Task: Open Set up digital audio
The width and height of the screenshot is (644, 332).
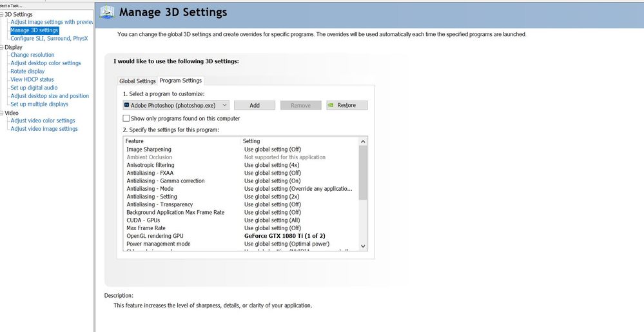Action: click(34, 88)
